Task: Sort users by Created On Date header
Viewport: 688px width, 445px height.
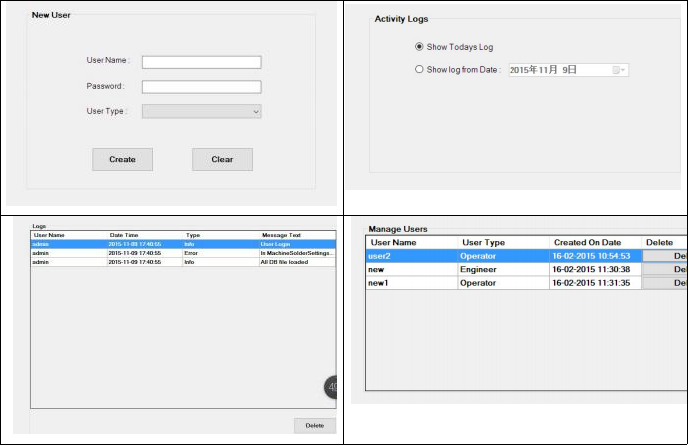Action: [x=594, y=242]
